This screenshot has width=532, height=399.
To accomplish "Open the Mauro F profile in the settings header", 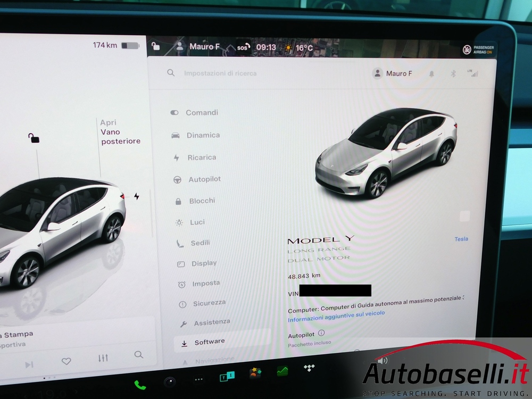I will point(392,73).
